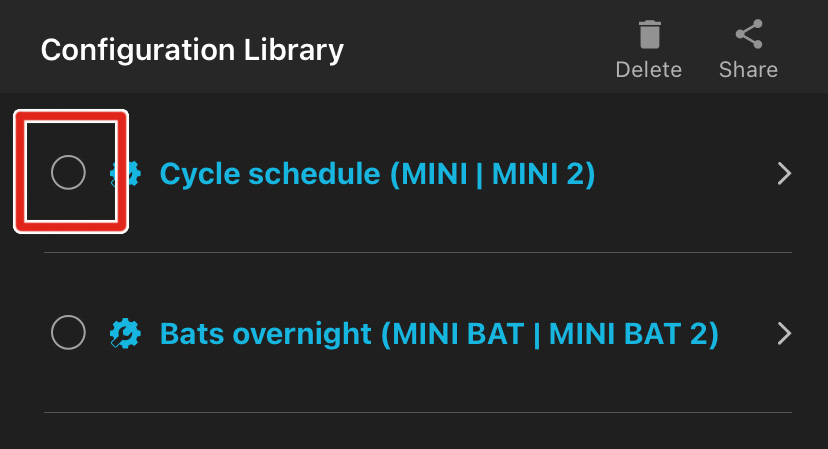The height and width of the screenshot is (449, 828).
Task: Open Bats overnight details via right chevron
Action: point(785,333)
